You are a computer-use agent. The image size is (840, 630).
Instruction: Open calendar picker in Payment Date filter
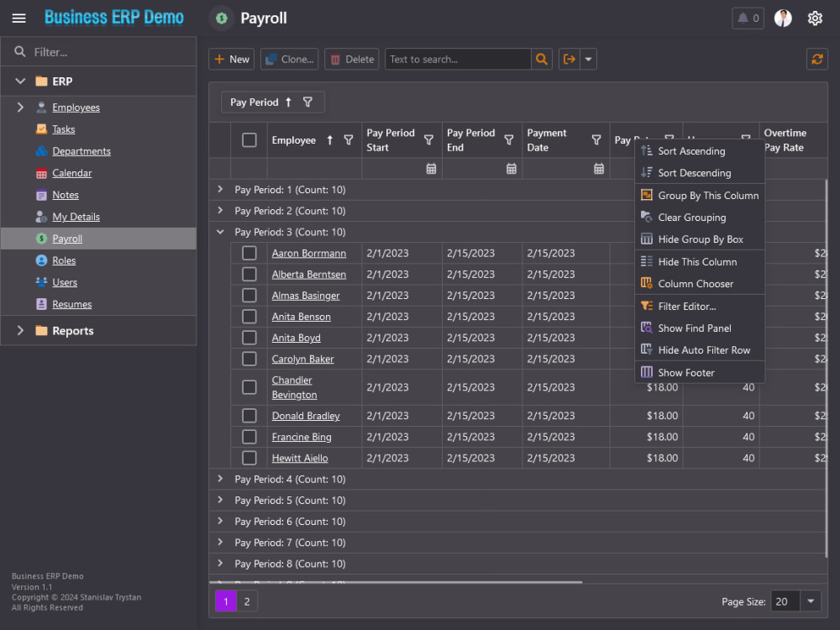coord(599,169)
